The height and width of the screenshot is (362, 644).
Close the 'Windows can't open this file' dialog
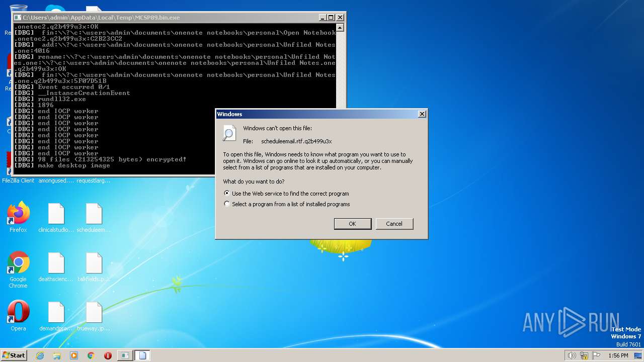coord(422,114)
